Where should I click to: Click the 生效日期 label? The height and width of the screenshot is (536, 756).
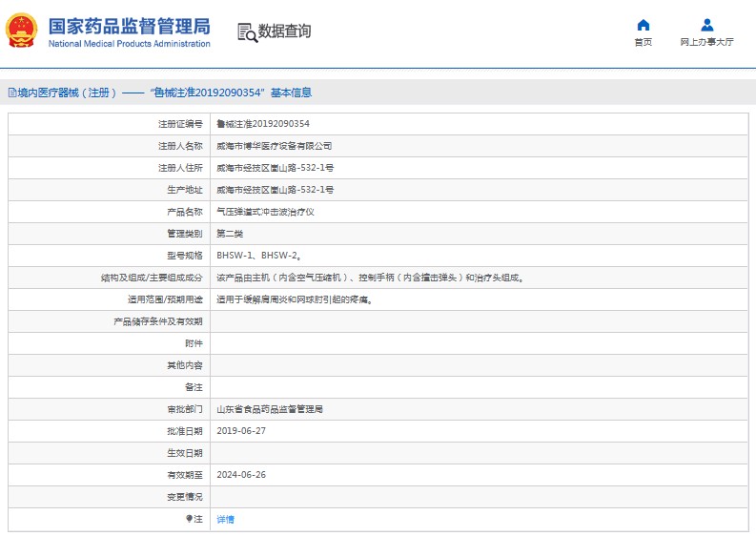click(185, 453)
